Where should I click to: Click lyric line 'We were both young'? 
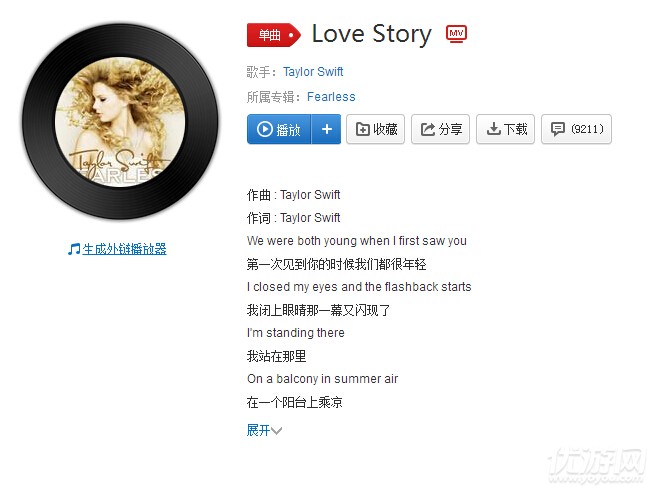(357, 241)
